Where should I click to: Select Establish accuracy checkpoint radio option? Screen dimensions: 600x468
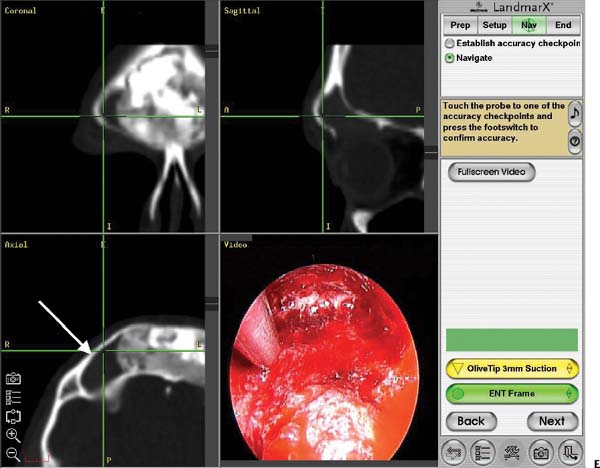pyautogui.click(x=449, y=44)
